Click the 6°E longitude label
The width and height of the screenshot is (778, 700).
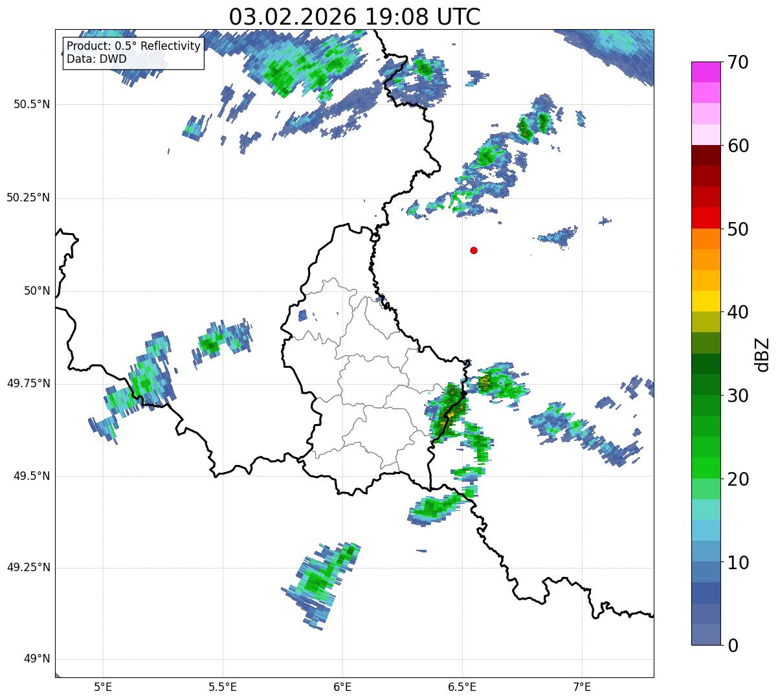pos(342,686)
